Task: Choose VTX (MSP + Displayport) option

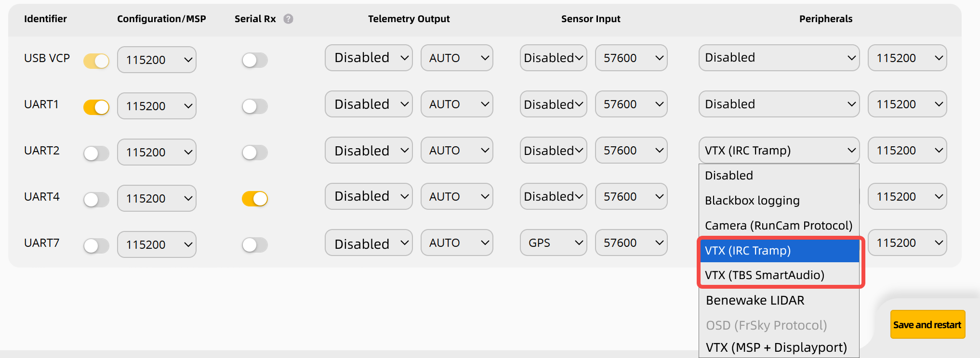Action: [776, 347]
